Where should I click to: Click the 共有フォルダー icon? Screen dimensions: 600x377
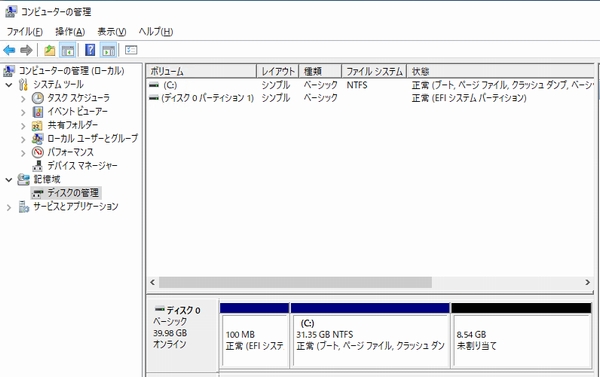37,126
